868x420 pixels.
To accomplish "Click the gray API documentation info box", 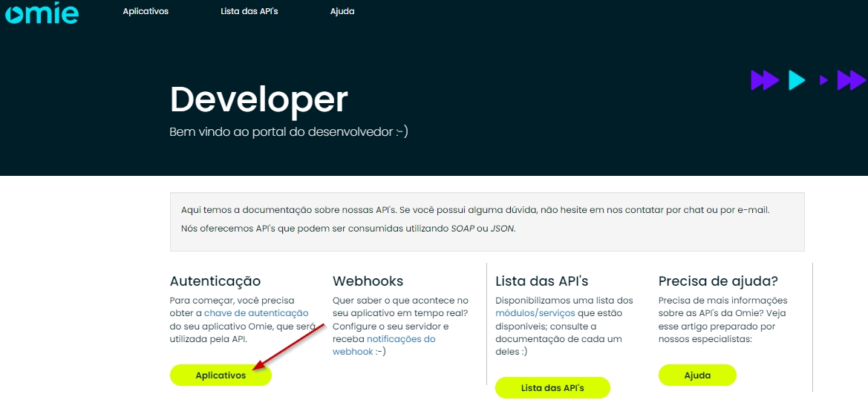I will [486, 221].
